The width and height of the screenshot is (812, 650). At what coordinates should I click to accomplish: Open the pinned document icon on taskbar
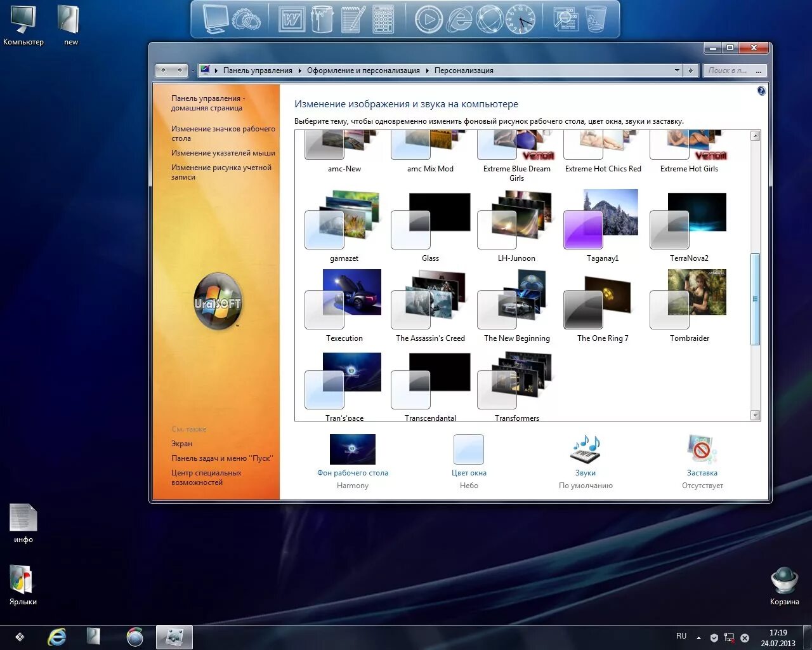pos(93,637)
